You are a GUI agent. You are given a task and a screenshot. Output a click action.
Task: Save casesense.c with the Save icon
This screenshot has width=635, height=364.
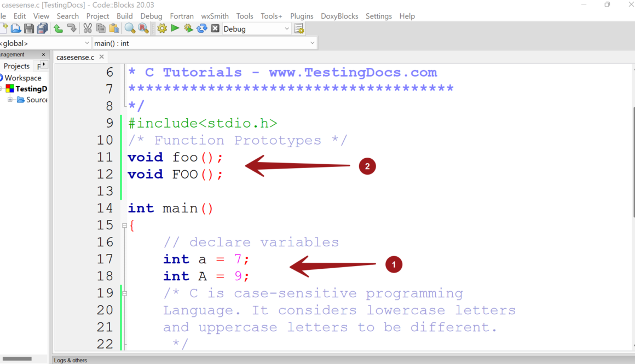click(28, 28)
